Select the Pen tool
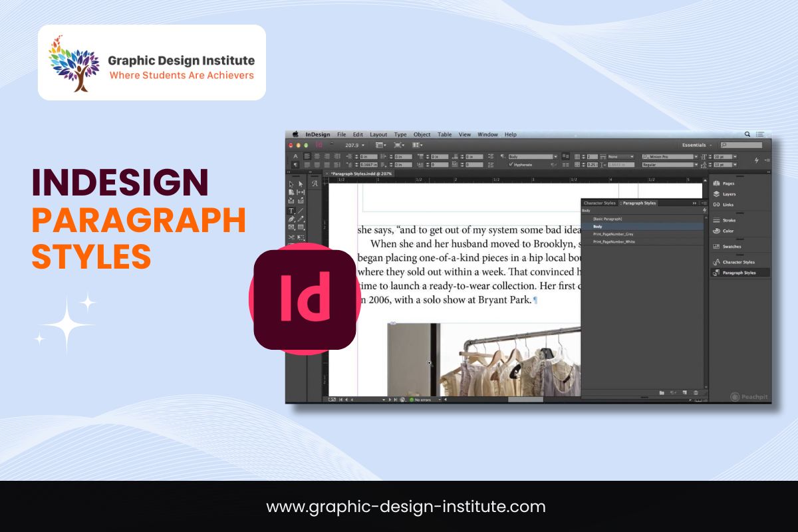The height and width of the screenshot is (532, 798). (x=292, y=219)
